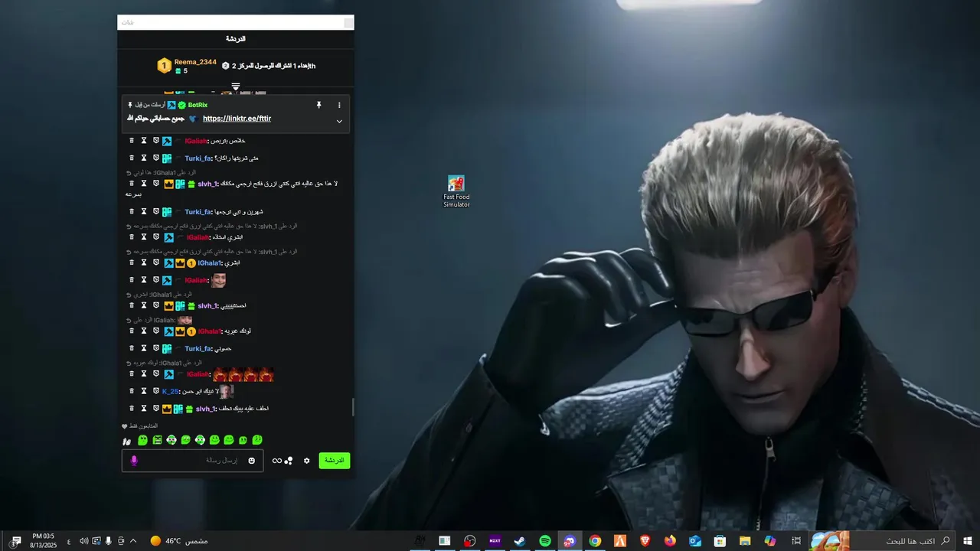Timeout slvh_1 on the last message
The height and width of the screenshot is (551, 980).
(143, 409)
